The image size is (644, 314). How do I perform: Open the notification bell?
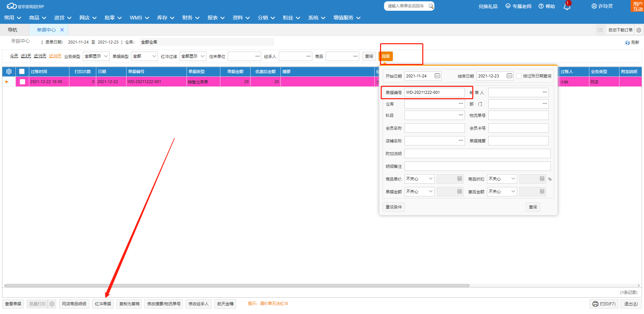click(x=567, y=6)
